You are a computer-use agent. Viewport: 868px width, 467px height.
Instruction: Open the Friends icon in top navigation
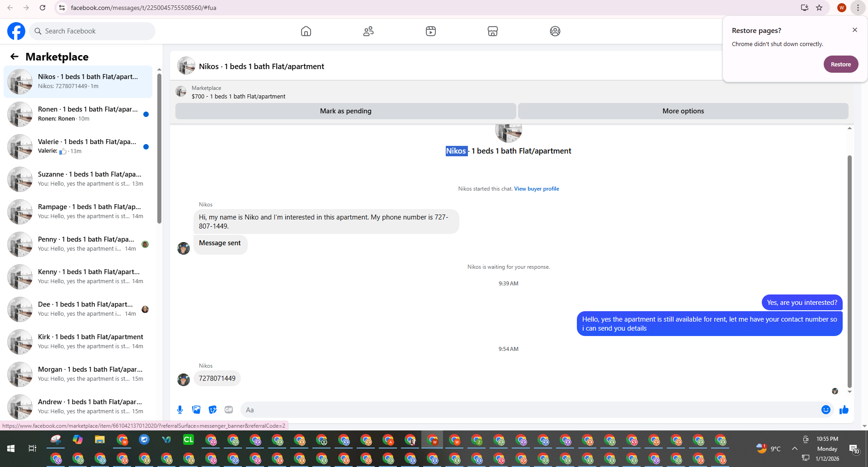point(368,31)
